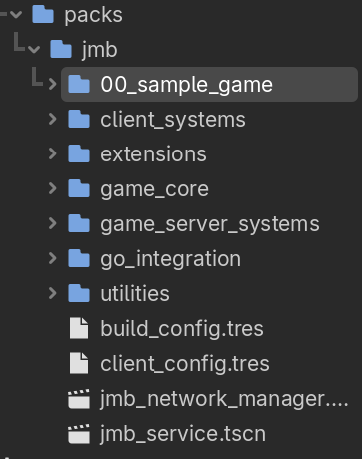Expand the go_integration folder arrow
Screen dimensions: 362x459
[x=52, y=258]
